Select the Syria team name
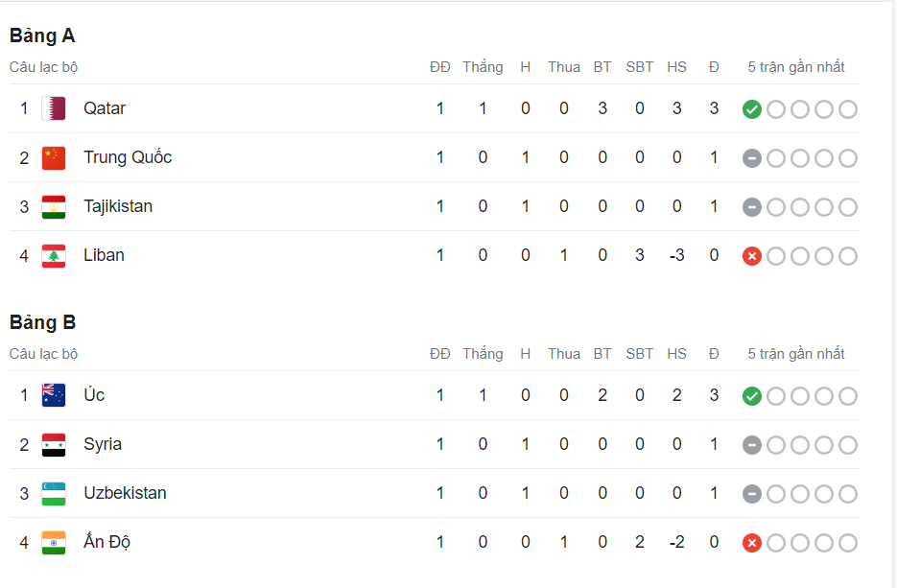 [x=103, y=444]
